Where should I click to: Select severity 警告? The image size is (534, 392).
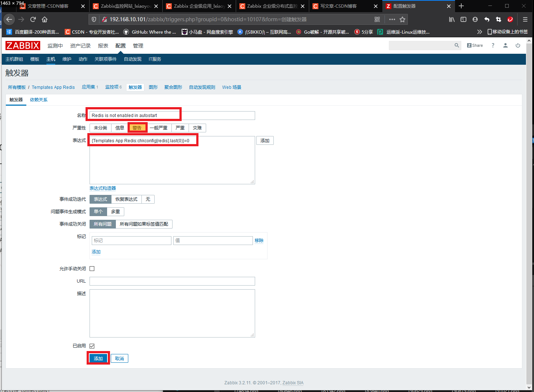pyautogui.click(x=137, y=128)
